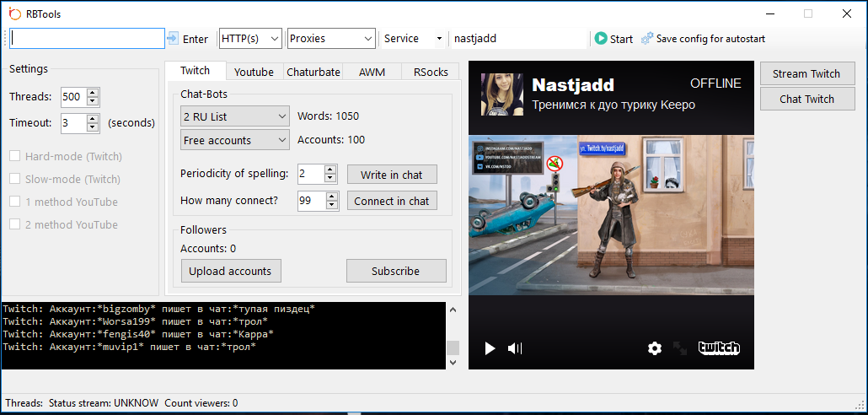Screen dimensions: 868x415
Task: Check the 1 method YouTube option
Action: (x=15, y=202)
